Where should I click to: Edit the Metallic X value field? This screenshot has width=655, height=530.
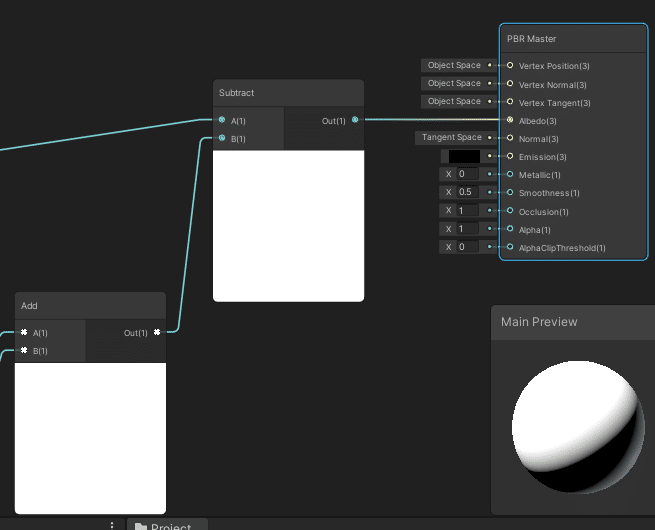pos(467,174)
